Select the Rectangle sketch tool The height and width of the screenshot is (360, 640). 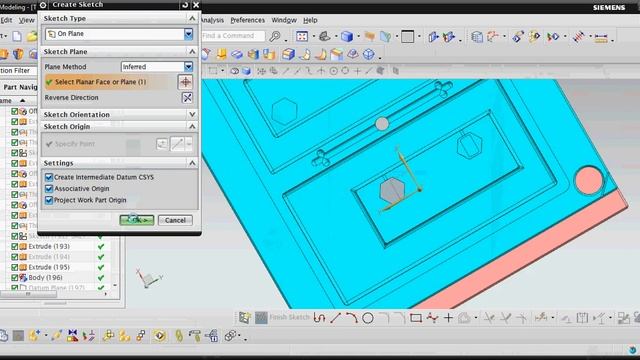click(x=416, y=318)
